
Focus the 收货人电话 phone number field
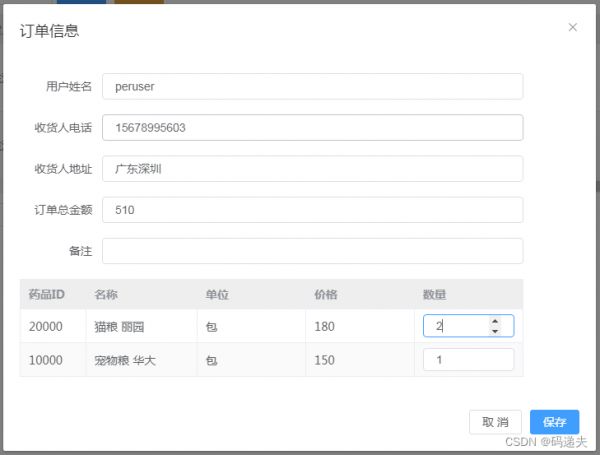point(312,127)
